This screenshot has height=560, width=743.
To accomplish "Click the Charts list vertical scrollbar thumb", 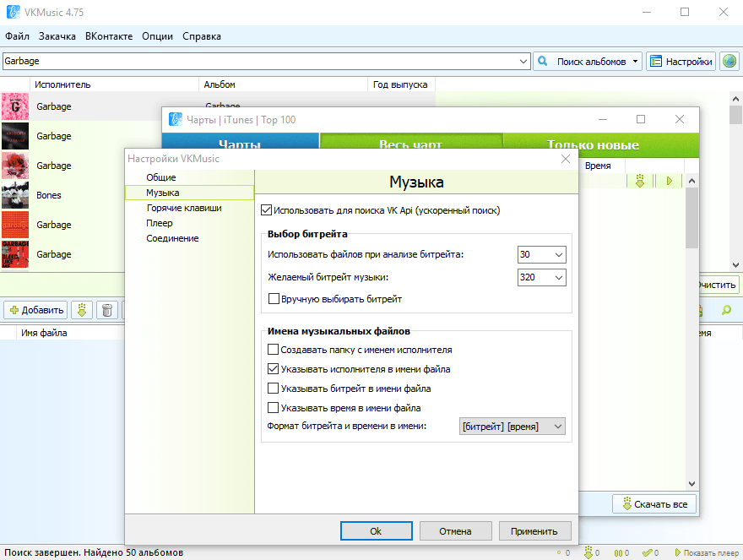I will click(x=691, y=218).
